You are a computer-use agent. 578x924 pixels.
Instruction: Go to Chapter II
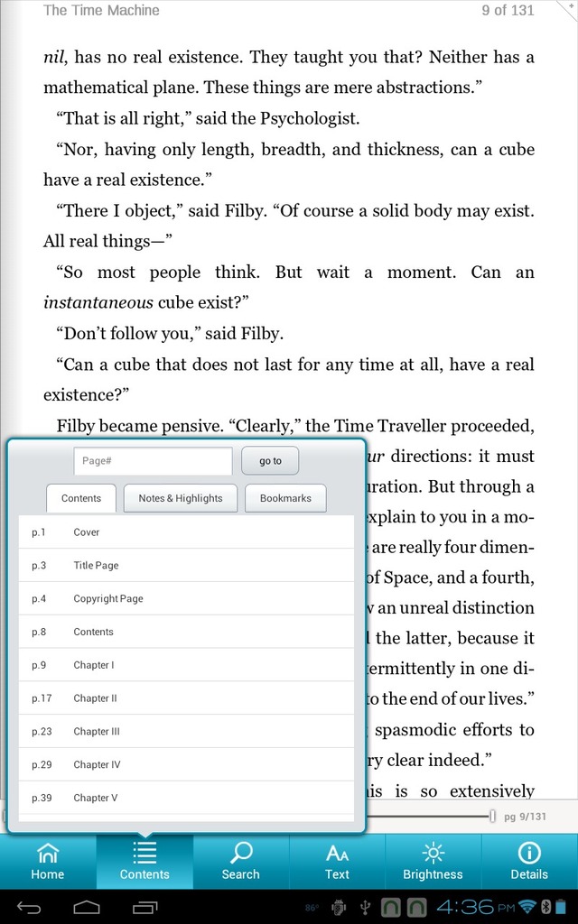click(186, 698)
